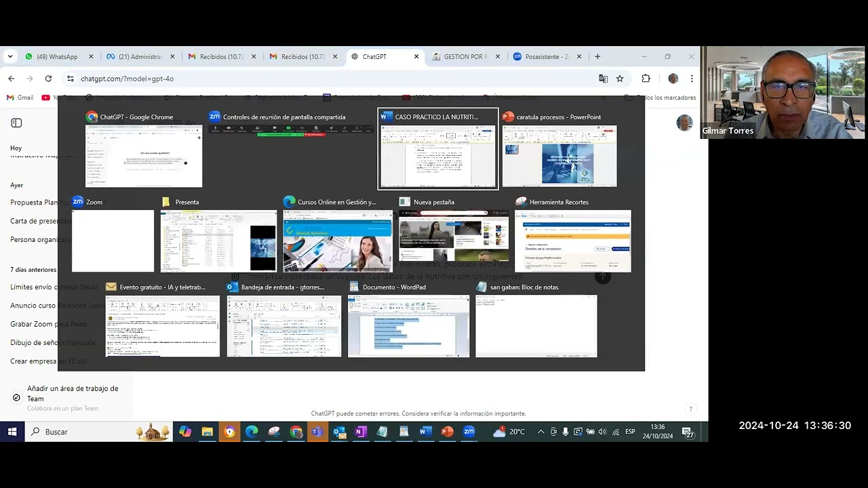Screen dimensions: 868x488
Task: Open Copilot from the taskbar
Action: (185, 432)
